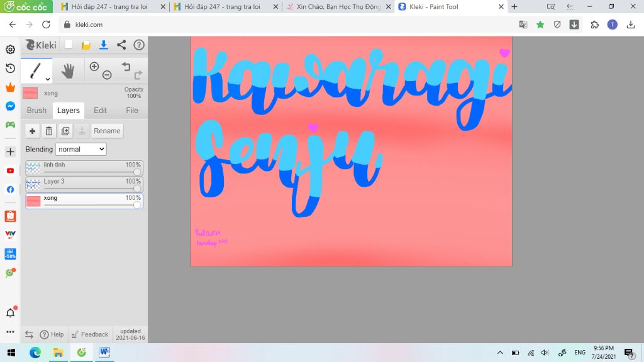Open File Explorer from taskbar
This screenshot has height=362, width=644.
[58, 353]
